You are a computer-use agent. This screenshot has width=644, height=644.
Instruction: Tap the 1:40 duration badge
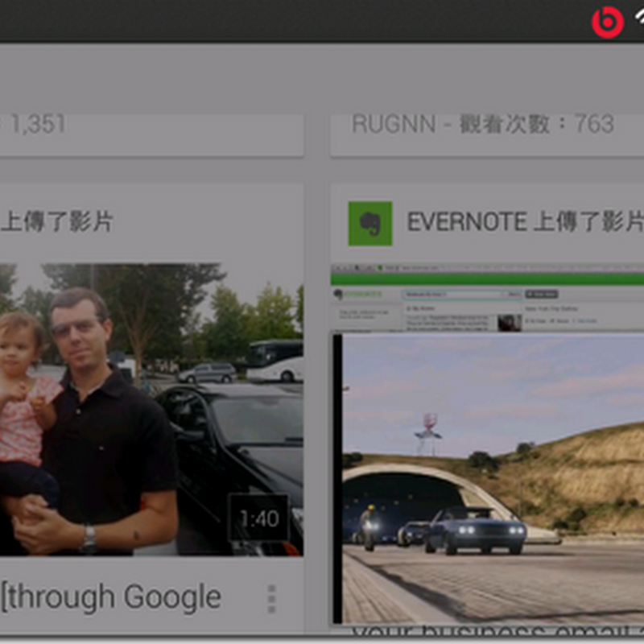[259, 518]
